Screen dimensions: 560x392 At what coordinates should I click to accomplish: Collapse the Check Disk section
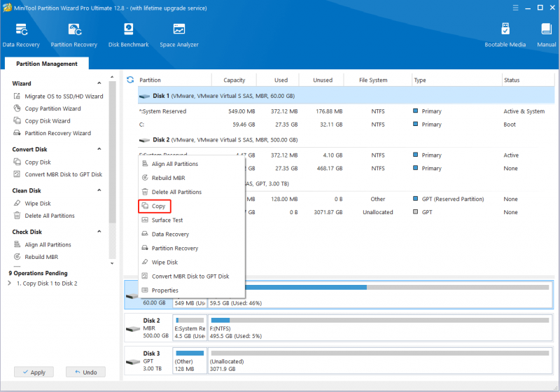tap(99, 231)
